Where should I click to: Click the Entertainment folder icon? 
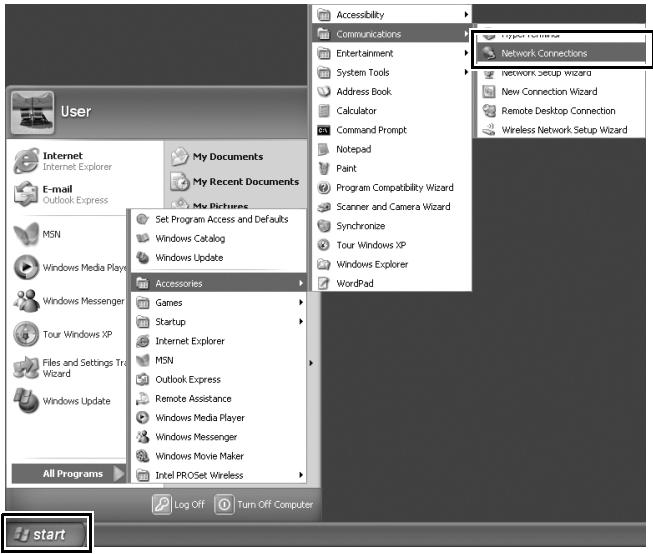point(324,53)
